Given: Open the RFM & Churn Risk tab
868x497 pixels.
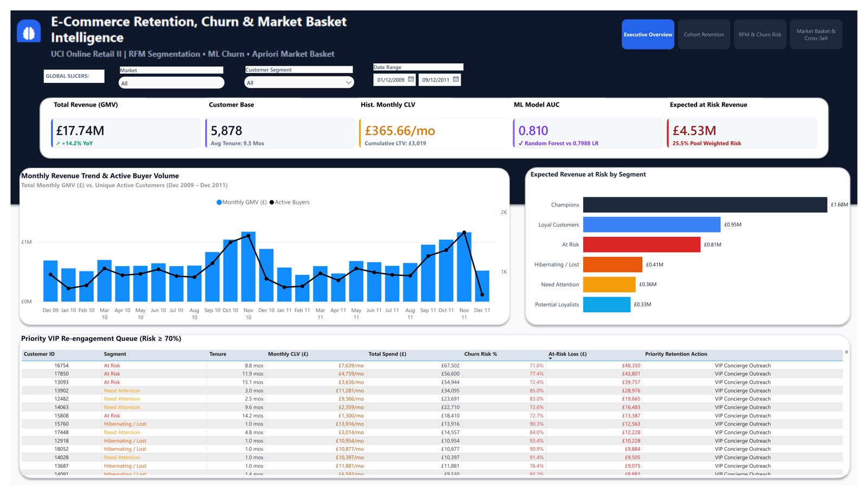Looking at the screenshot, I should point(759,35).
